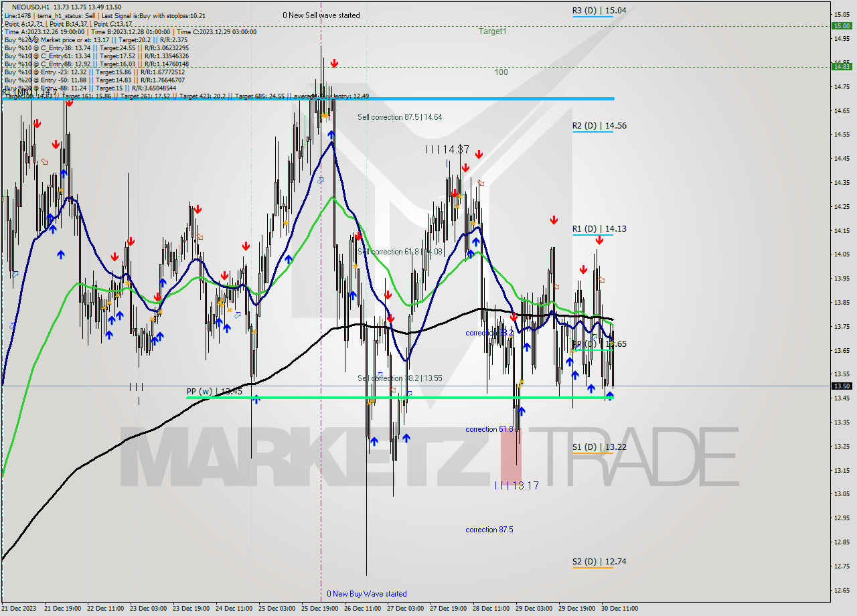Viewport: 857px width, 616px height.
Task: Click the '22 Dec 11:00' time axis label
Action: [106, 609]
